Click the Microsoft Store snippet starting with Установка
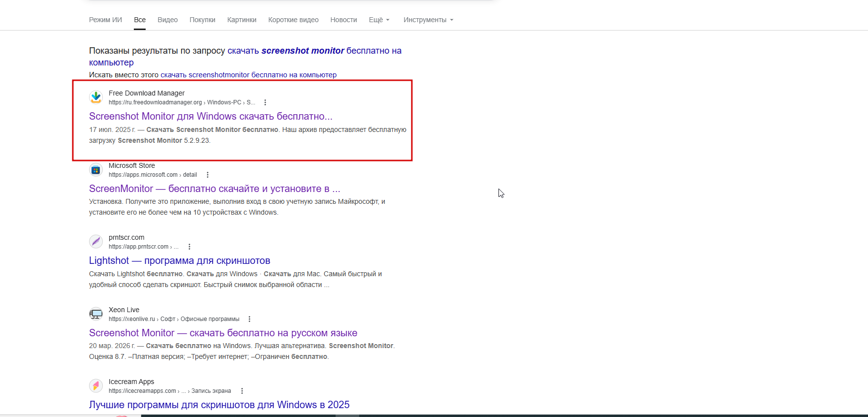The height and width of the screenshot is (417, 868). coord(237,207)
